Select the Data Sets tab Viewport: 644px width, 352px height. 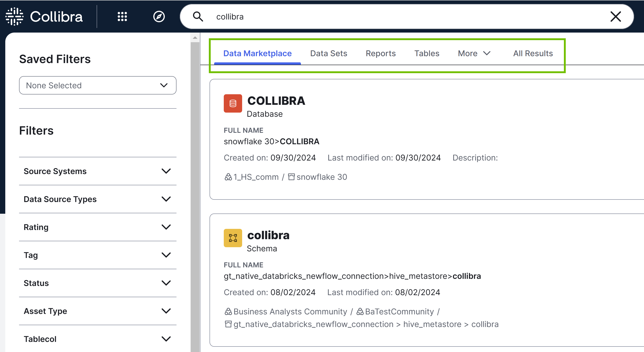(328, 53)
